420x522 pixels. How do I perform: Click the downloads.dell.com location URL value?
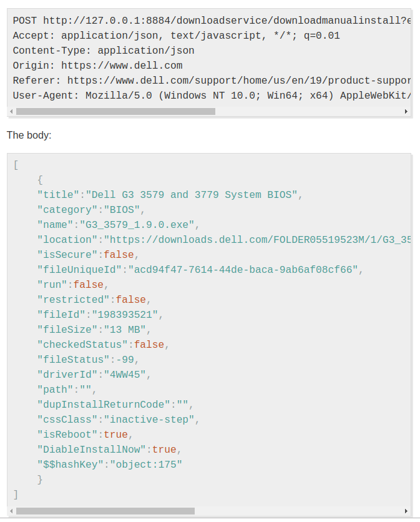click(257, 240)
